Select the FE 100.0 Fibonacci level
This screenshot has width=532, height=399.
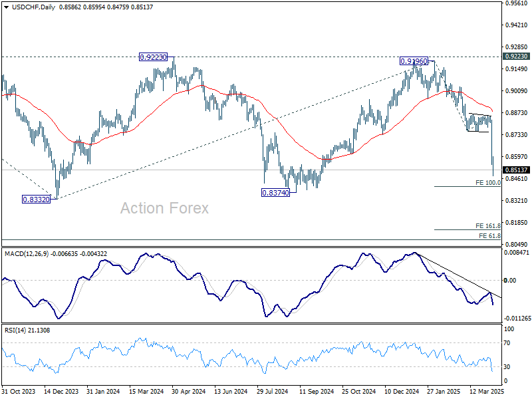tap(488, 183)
